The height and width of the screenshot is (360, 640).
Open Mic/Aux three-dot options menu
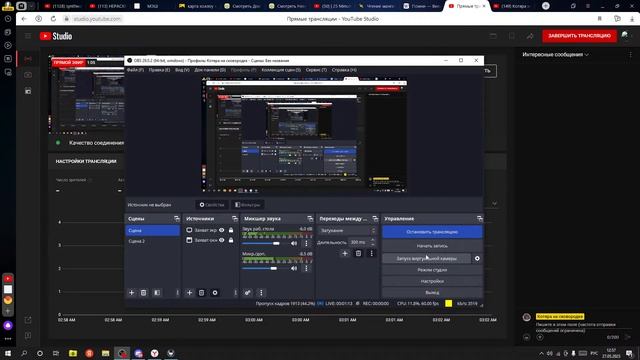pyautogui.click(x=306, y=268)
